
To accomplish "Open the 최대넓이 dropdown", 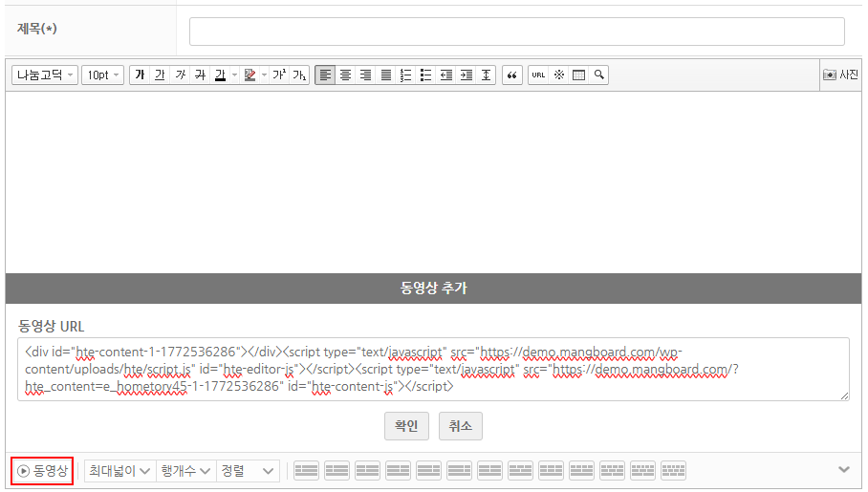I will tap(120, 471).
